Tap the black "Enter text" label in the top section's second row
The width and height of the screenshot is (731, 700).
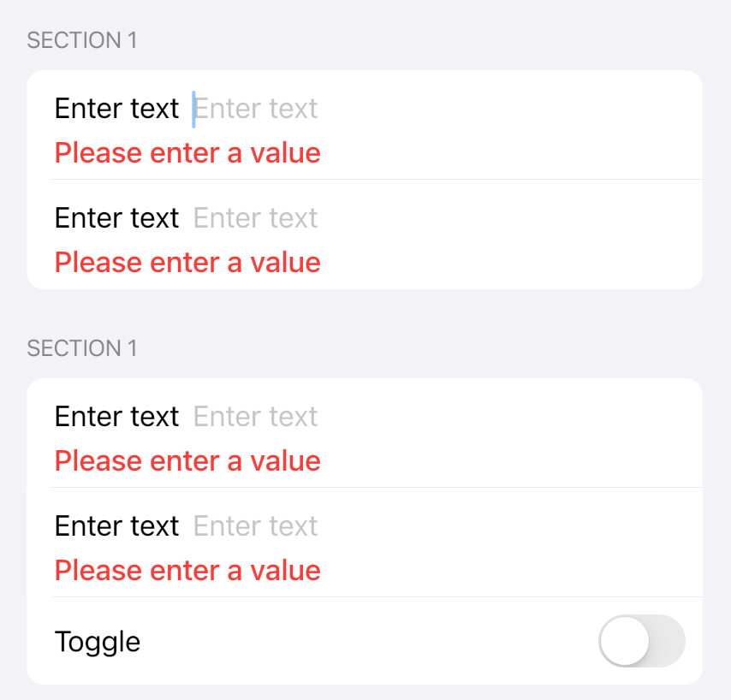116,218
